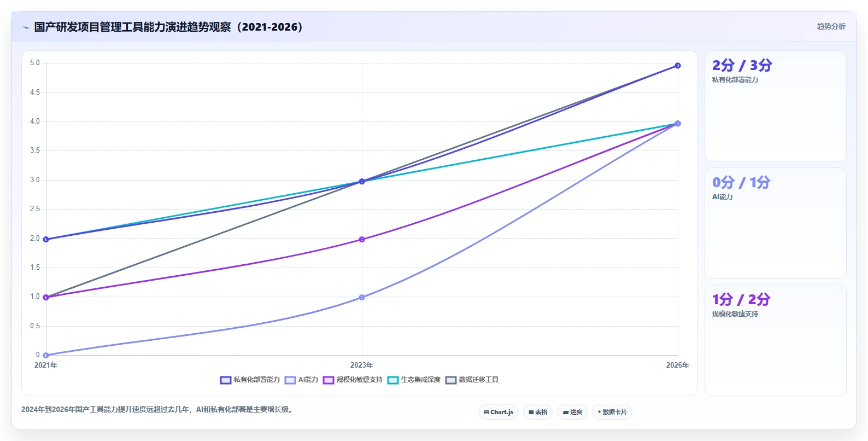Select the 表格 tag
The height and width of the screenshot is (441, 868).
tap(538, 412)
